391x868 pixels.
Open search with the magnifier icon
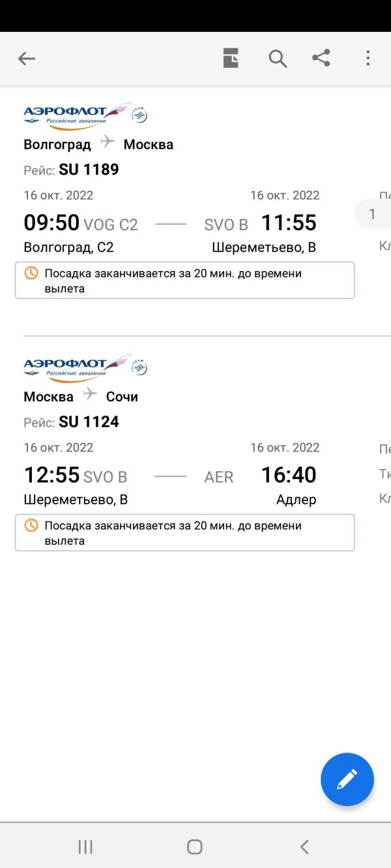278,59
